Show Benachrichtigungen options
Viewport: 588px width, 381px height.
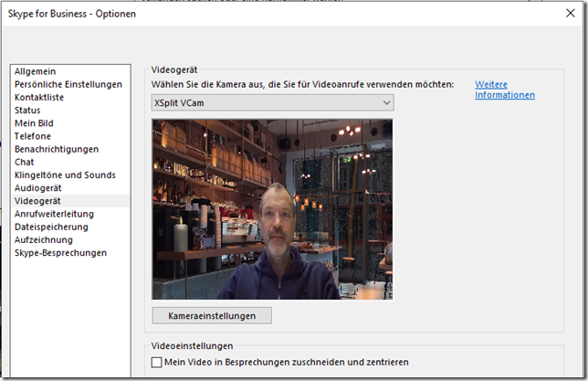[x=57, y=149]
